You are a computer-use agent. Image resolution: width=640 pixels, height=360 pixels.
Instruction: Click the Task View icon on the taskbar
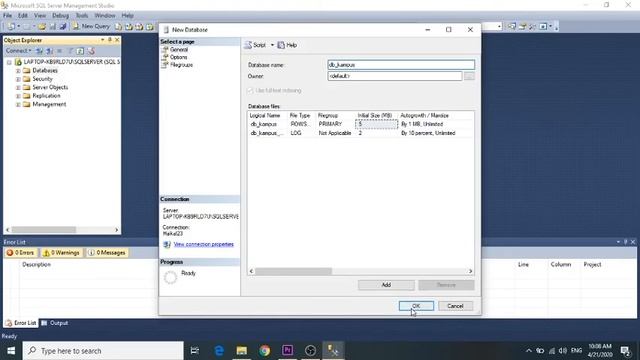[195, 351]
